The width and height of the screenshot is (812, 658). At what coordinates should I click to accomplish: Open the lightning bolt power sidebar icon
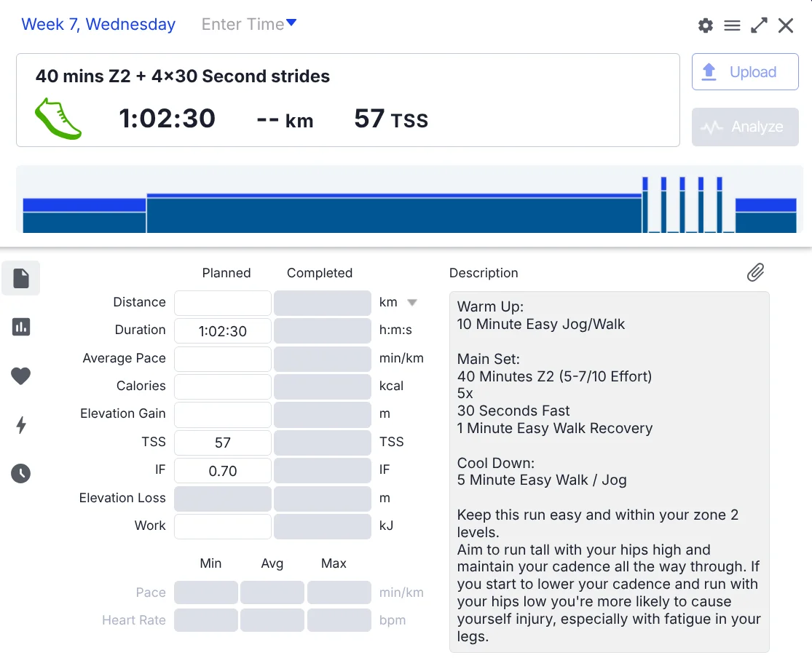tap(21, 425)
